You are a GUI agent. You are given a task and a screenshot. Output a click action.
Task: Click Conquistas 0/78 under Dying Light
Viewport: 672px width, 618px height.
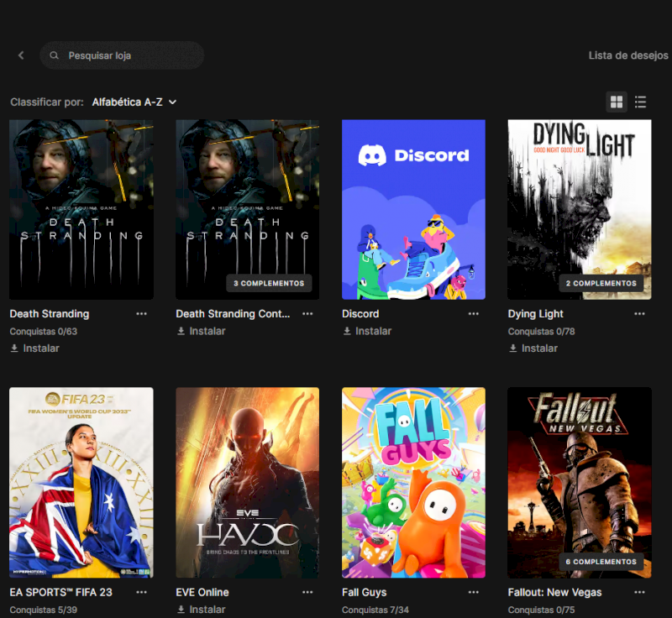pyautogui.click(x=541, y=332)
